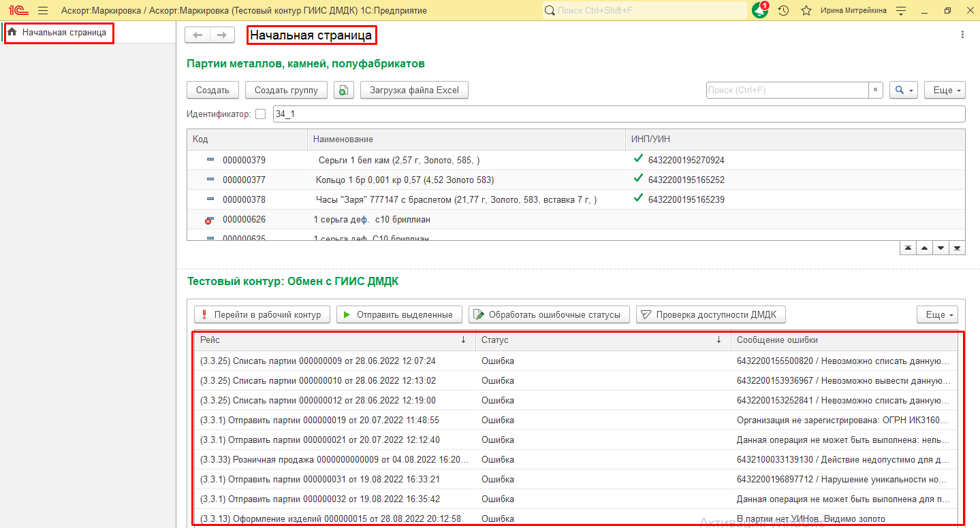Select row Часы "Заря" 777147 с браслетом
980x528 pixels.
pos(575,199)
